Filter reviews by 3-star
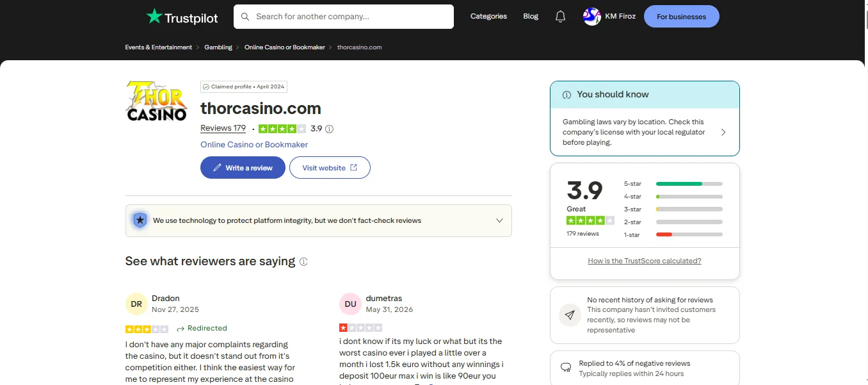This screenshot has width=868, height=385. tap(673, 209)
